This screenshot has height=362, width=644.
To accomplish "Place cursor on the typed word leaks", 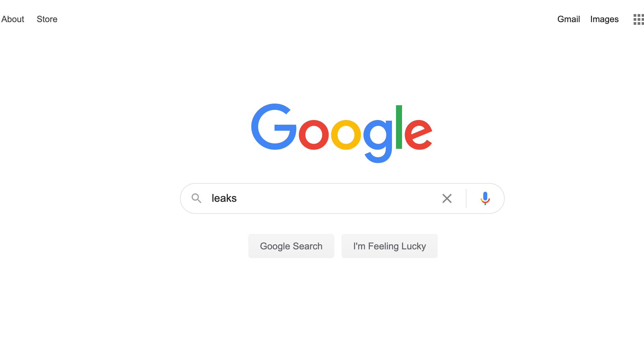I will point(224,198).
